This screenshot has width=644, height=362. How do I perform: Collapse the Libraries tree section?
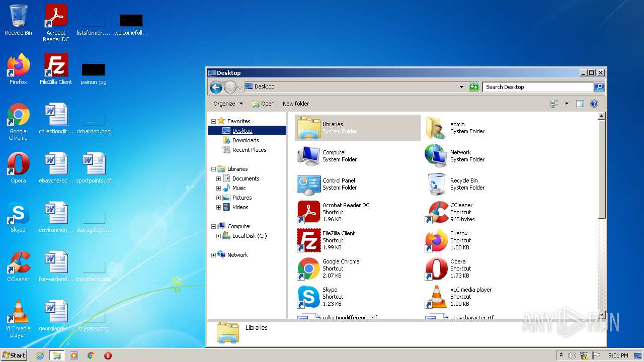213,169
